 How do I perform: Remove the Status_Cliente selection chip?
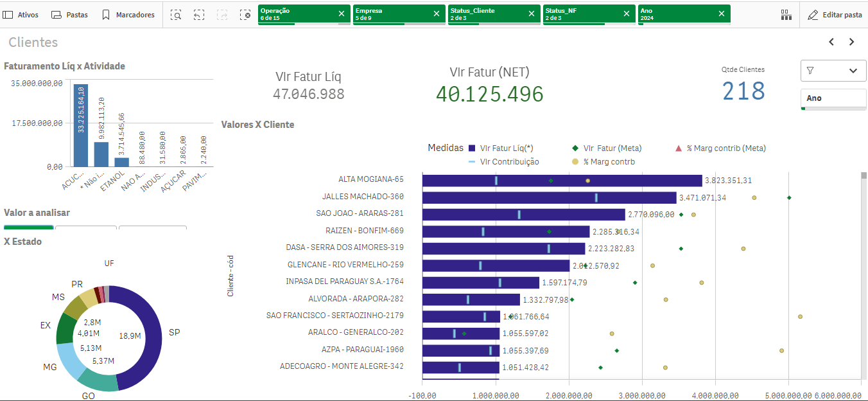[531, 13]
